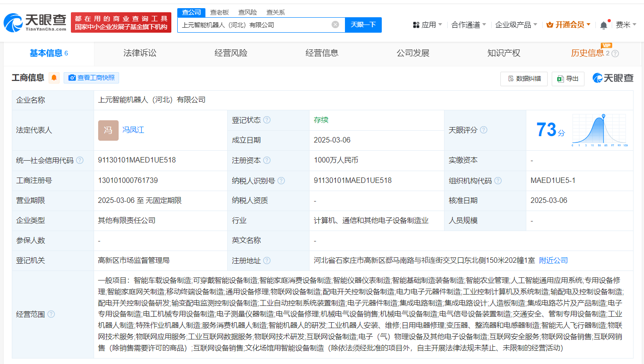Open the 应用 dropdown menu

pyautogui.click(x=428, y=25)
